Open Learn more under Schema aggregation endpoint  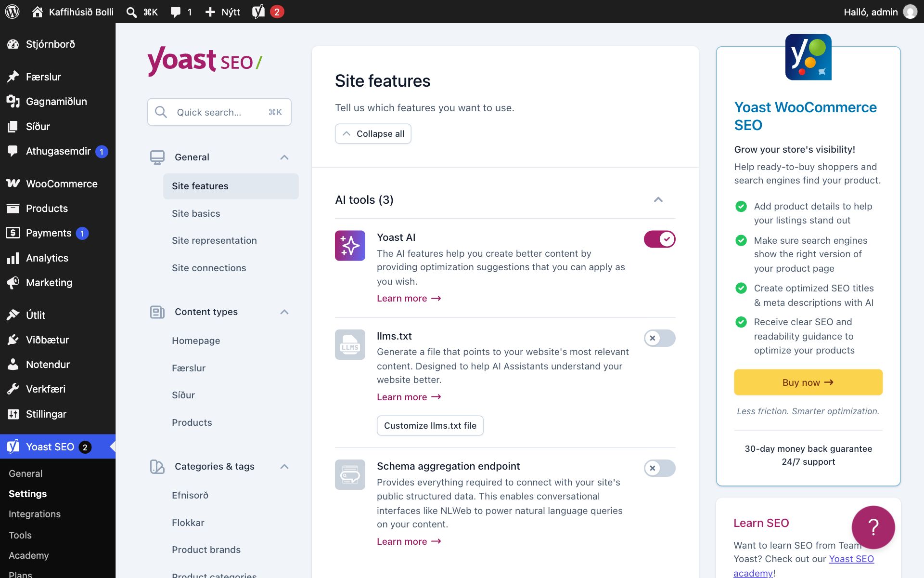(x=409, y=541)
